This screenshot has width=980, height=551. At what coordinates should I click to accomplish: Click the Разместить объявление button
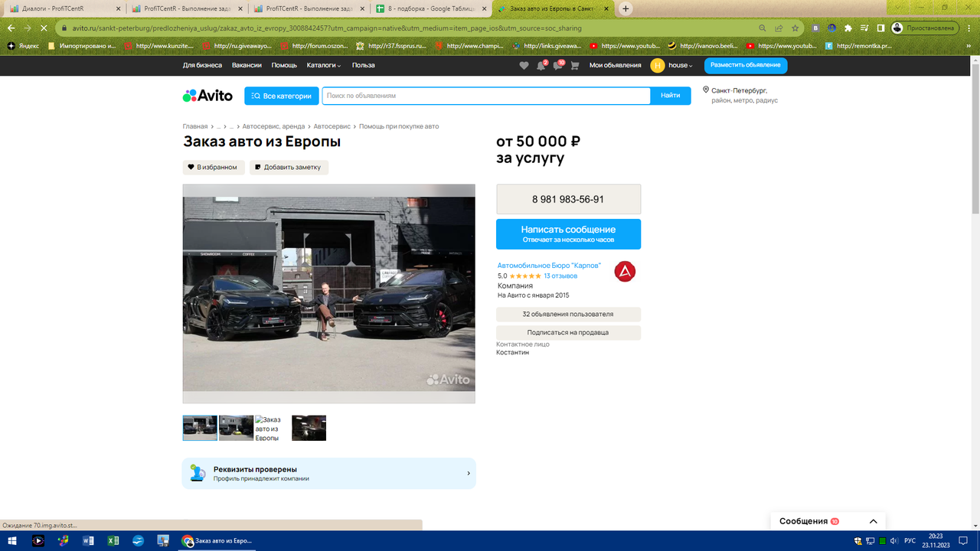744,66
